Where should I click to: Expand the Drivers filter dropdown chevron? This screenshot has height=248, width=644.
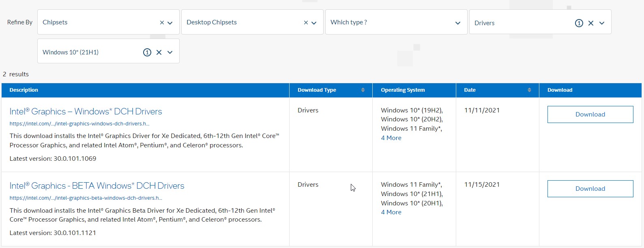pos(602,23)
